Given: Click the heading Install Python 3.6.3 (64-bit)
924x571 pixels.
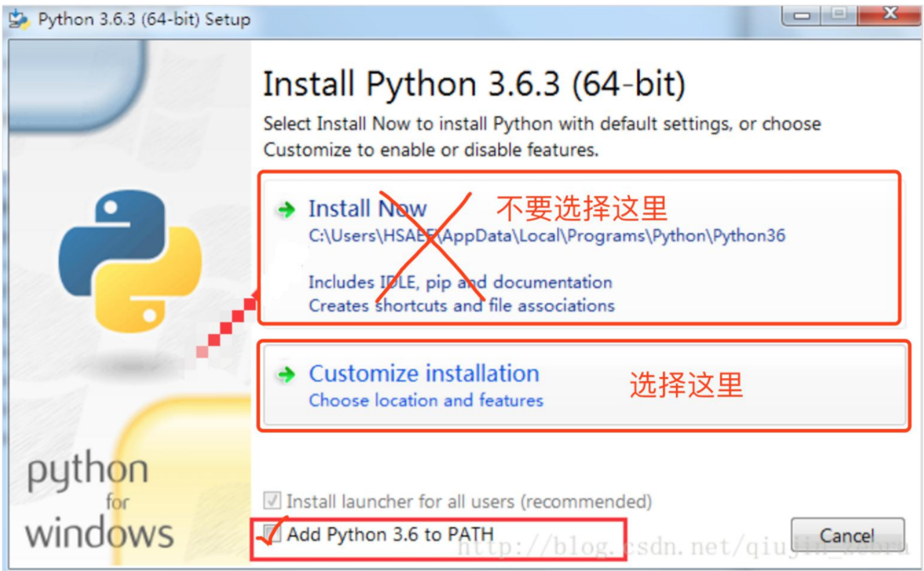Looking at the screenshot, I should [475, 83].
